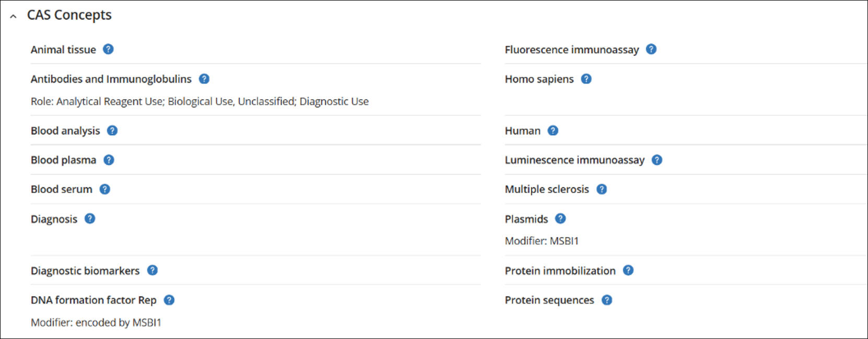Viewport: 868px width, 339px height.
Task: Open help icon beside Multiple sclerosis
Action: (x=601, y=189)
